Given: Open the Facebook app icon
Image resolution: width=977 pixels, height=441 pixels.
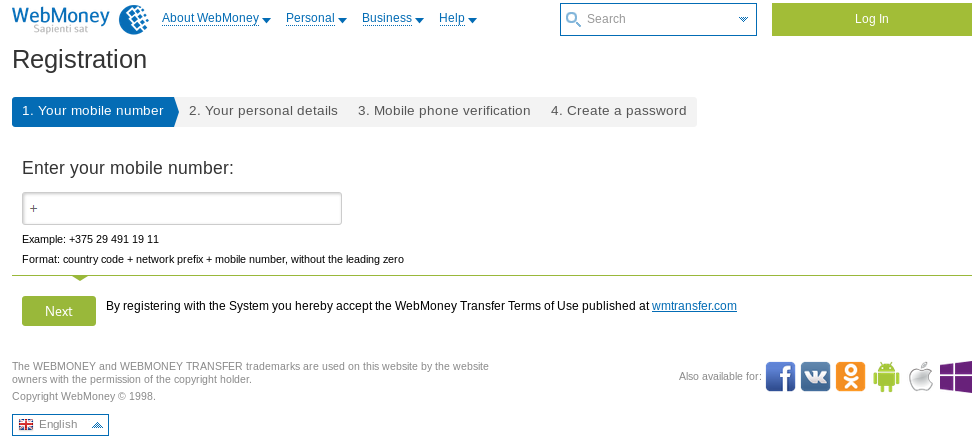Looking at the screenshot, I should pyautogui.click(x=780, y=376).
